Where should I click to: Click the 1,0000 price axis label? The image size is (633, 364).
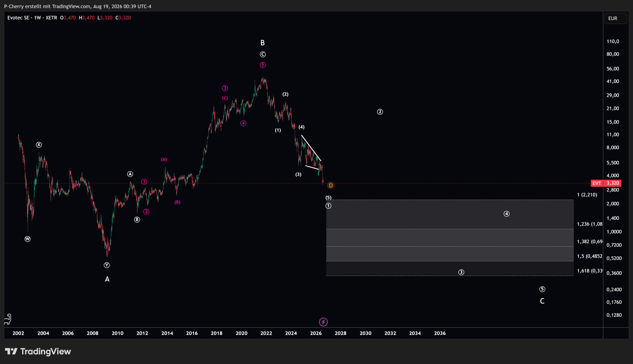pos(614,232)
